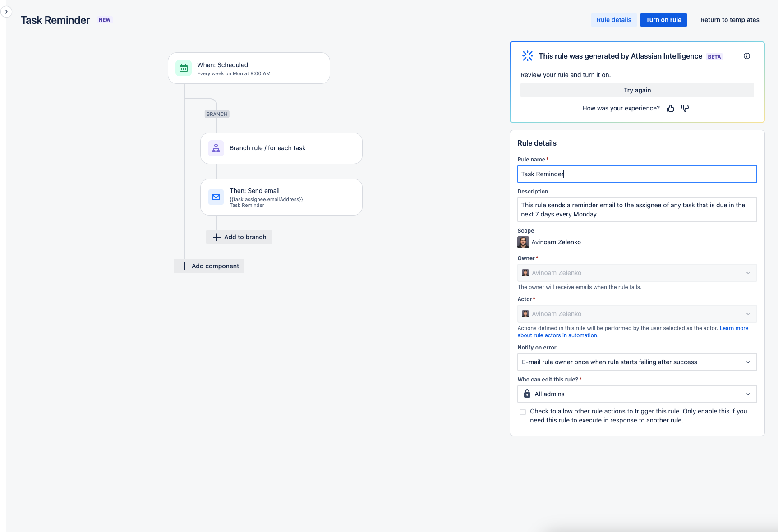The height and width of the screenshot is (532, 778).
Task: Open the Notify on error dropdown
Action: point(637,362)
